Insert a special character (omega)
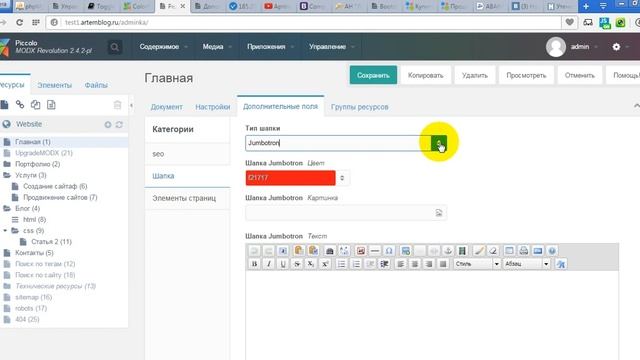Image resolution: width=640 pixels, height=360 pixels. coord(389,251)
